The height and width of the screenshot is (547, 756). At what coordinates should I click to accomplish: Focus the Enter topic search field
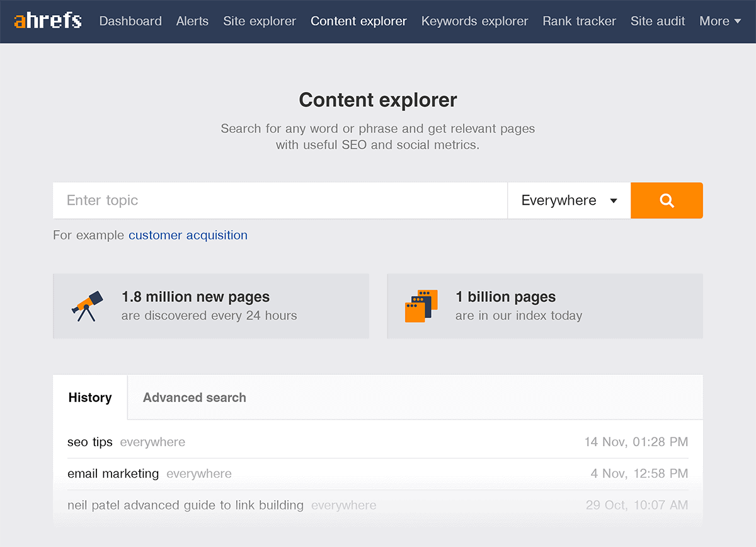(x=280, y=200)
